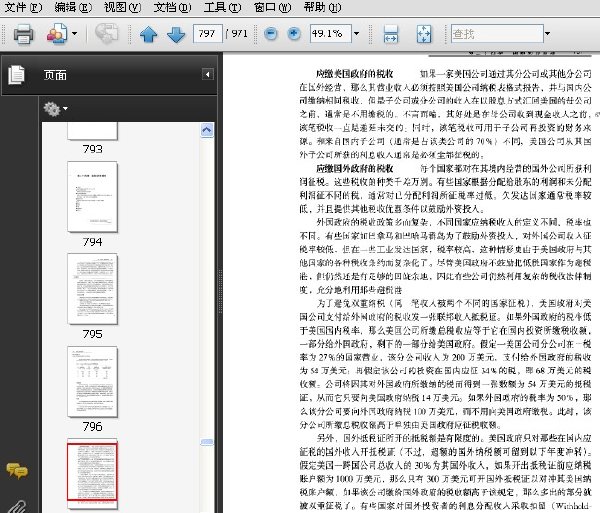Click the page label 794
The width and height of the screenshot is (600, 513).
[x=92, y=242]
